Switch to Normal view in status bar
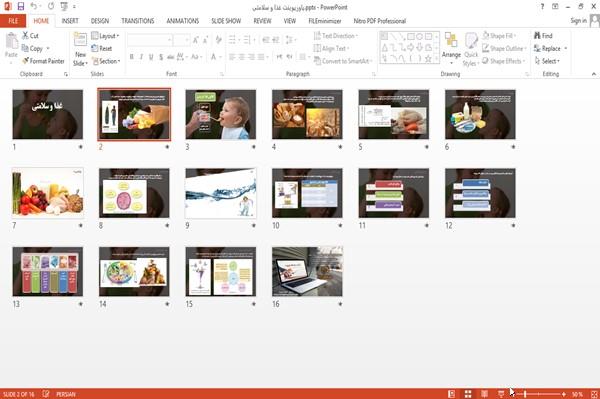The width and height of the screenshot is (600, 399). point(452,394)
